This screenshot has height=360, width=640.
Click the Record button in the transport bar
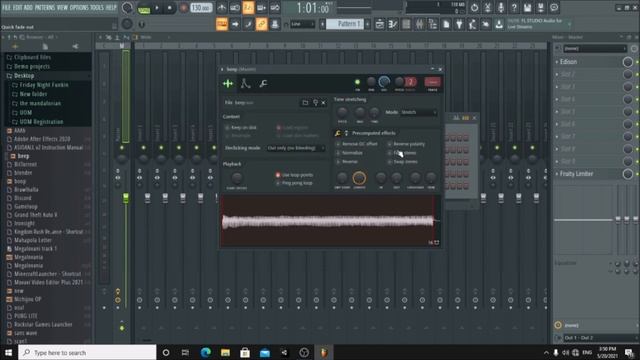coord(184,8)
